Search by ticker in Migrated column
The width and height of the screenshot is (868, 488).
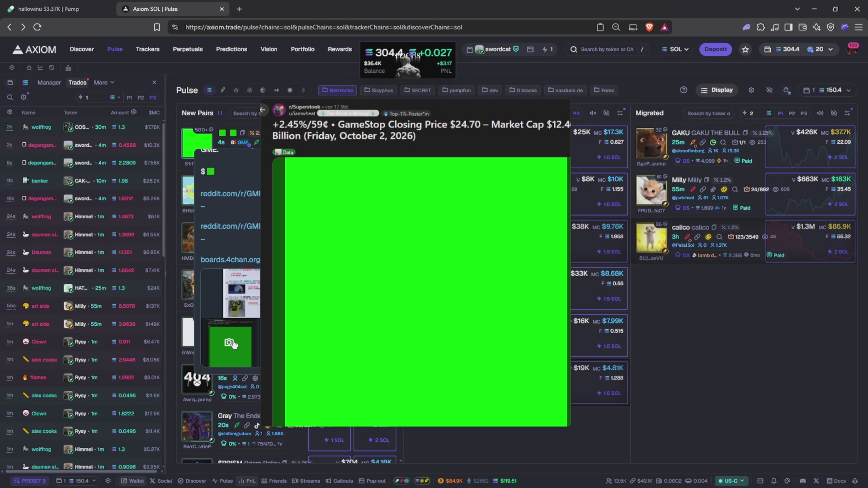708,113
